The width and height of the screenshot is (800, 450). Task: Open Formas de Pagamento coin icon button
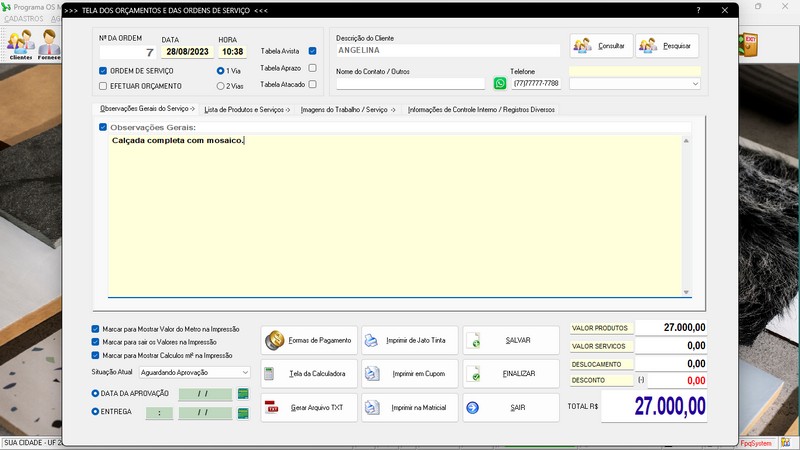coord(309,340)
